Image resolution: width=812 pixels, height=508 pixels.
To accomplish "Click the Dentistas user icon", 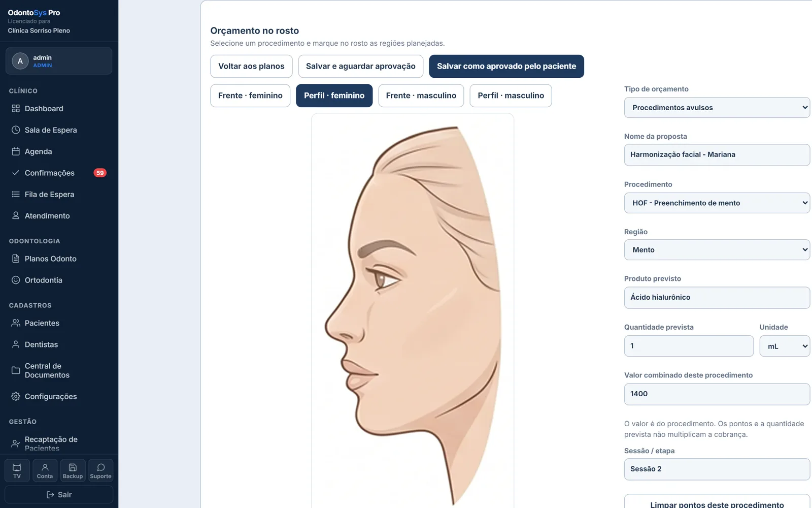I will click(x=16, y=344).
